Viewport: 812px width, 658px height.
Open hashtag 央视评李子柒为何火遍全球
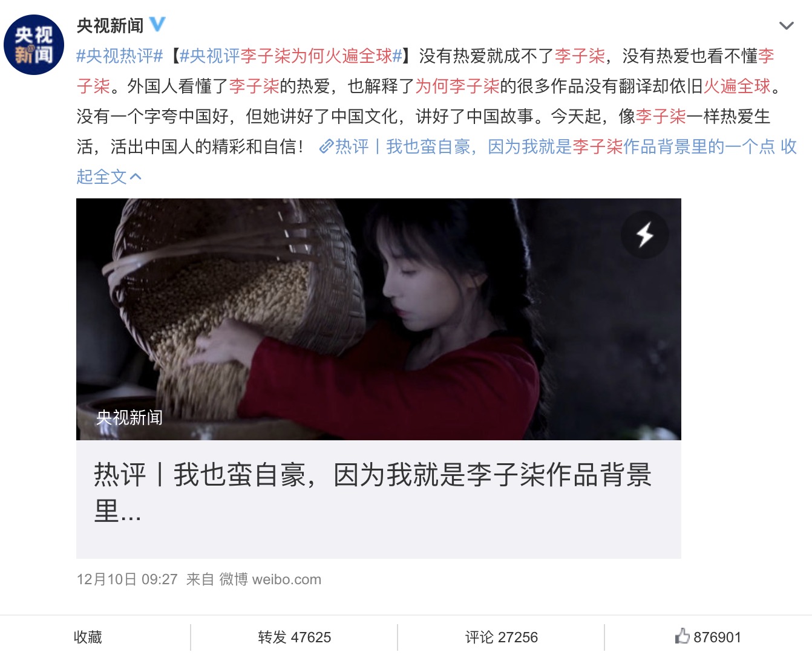(291, 56)
